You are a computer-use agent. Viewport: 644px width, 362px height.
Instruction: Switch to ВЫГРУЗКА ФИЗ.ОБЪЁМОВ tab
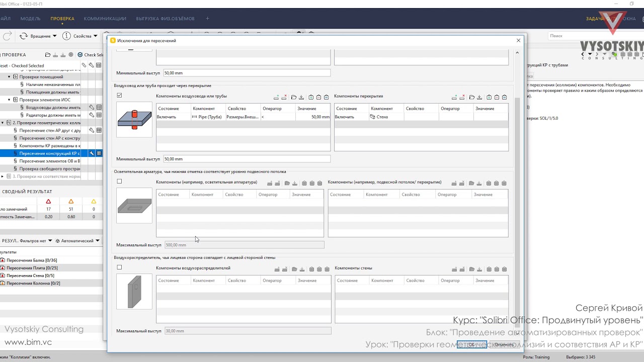coord(165,19)
